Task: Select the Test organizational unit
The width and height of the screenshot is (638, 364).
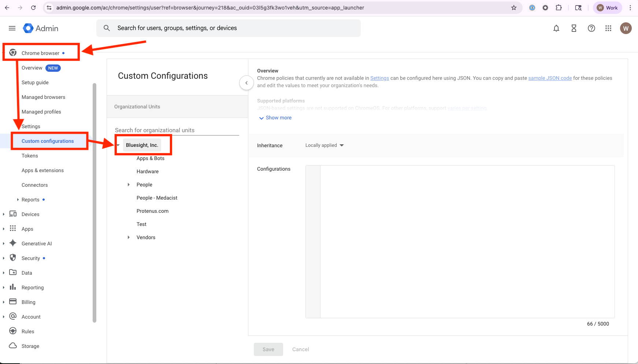Action: click(141, 224)
